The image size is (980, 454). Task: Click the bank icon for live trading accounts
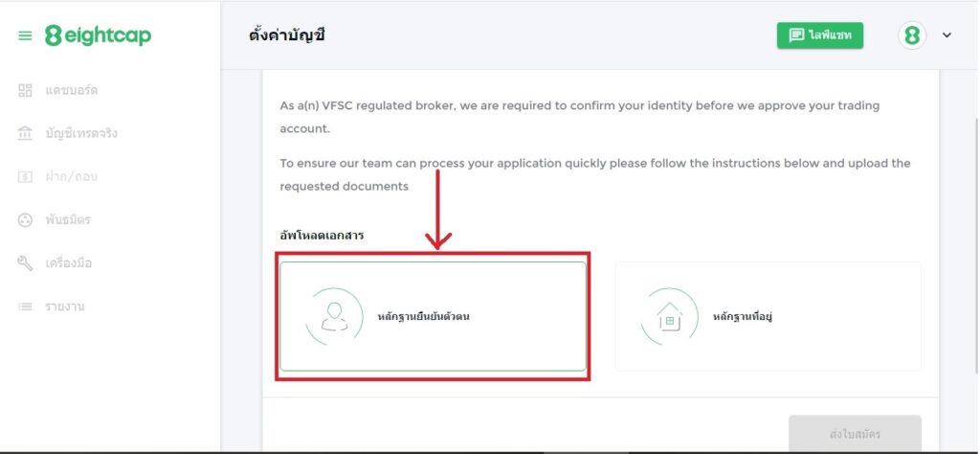(x=25, y=133)
